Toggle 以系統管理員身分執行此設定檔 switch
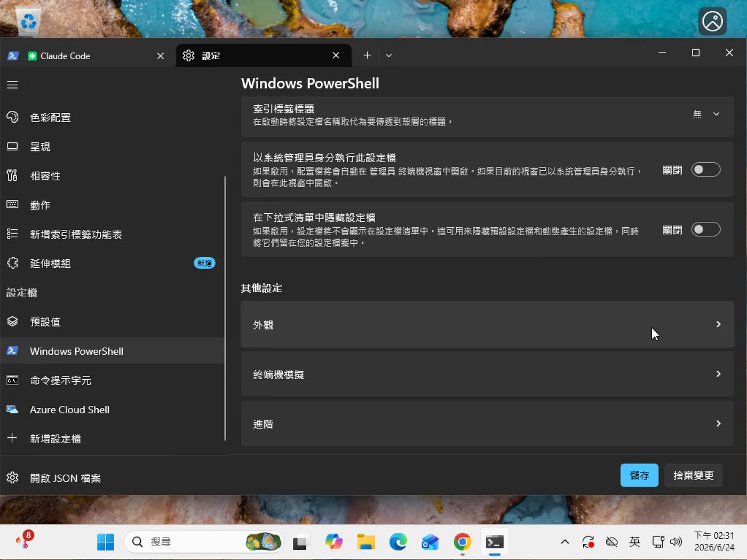The height and width of the screenshot is (560, 747). click(x=706, y=170)
